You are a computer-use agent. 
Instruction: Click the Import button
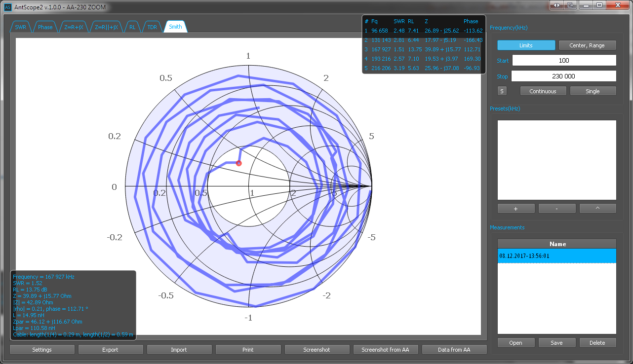tap(179, 350)
